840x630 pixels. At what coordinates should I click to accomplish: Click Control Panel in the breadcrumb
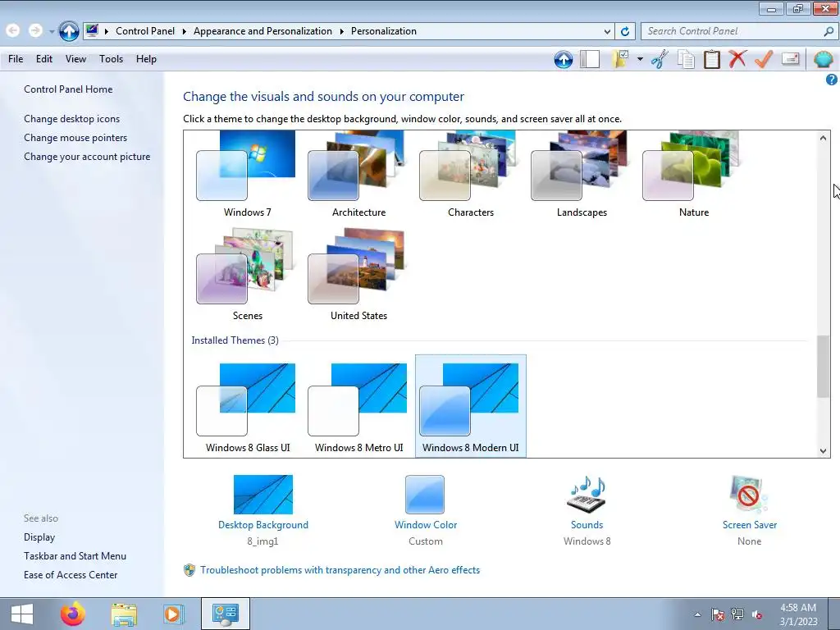coord(145,31)
